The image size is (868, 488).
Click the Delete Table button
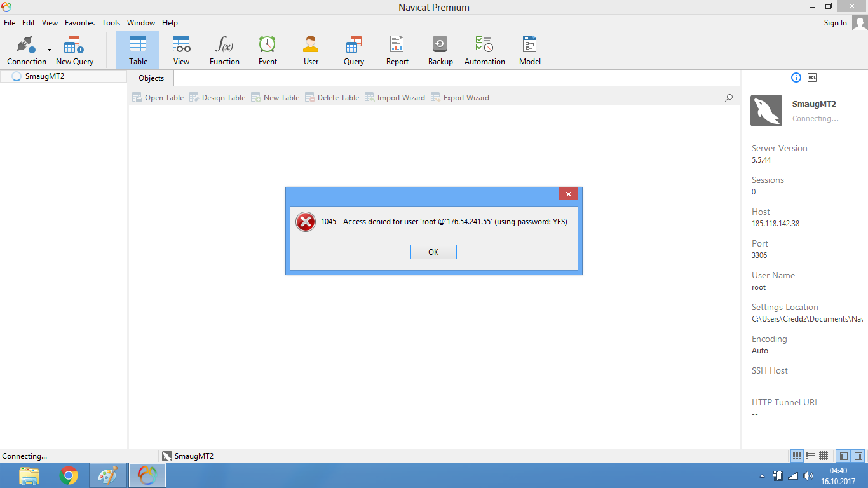[332, 98]
